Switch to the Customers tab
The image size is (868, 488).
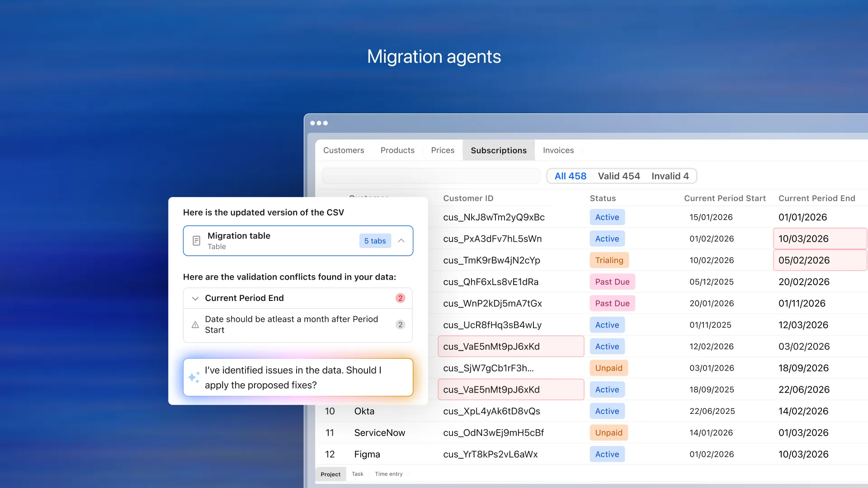[x=344, y=150]
